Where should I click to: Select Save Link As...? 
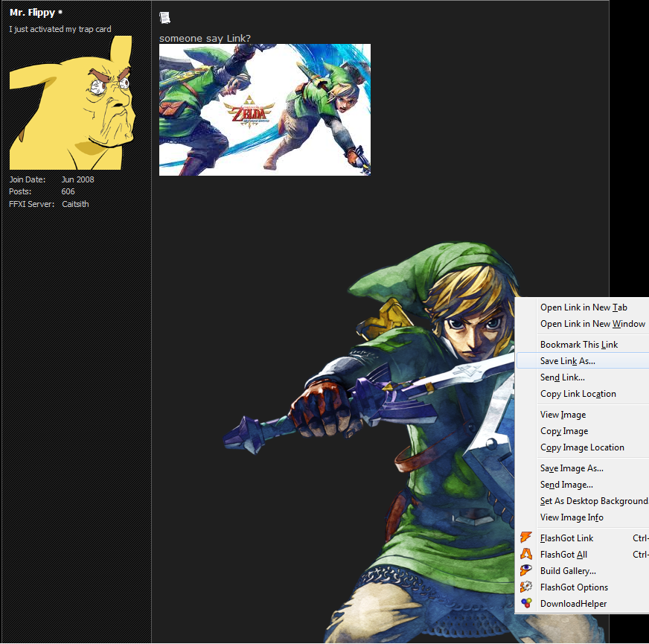click(583, 361)
